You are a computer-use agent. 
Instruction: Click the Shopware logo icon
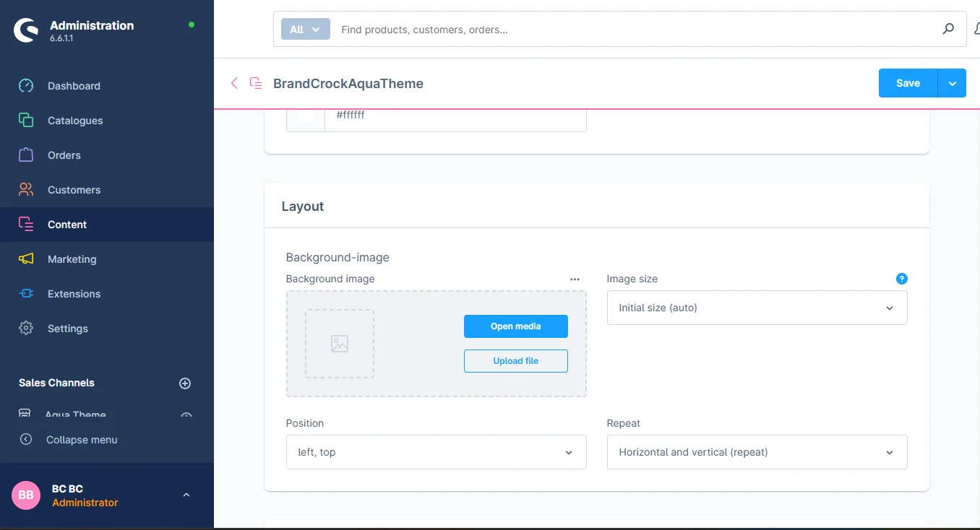26,30
